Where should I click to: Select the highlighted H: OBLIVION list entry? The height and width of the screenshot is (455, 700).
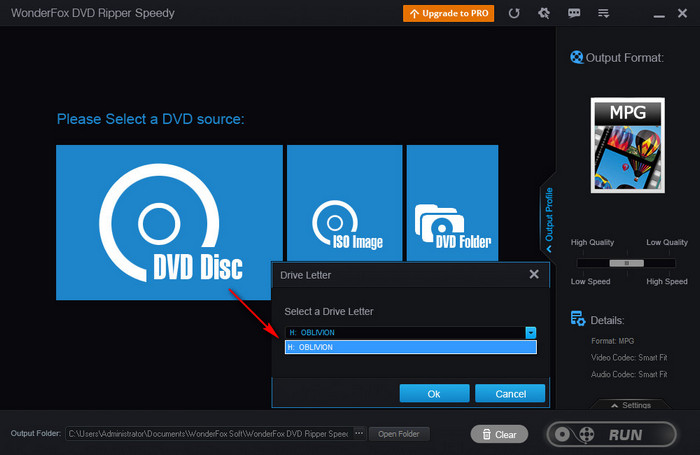411,347
